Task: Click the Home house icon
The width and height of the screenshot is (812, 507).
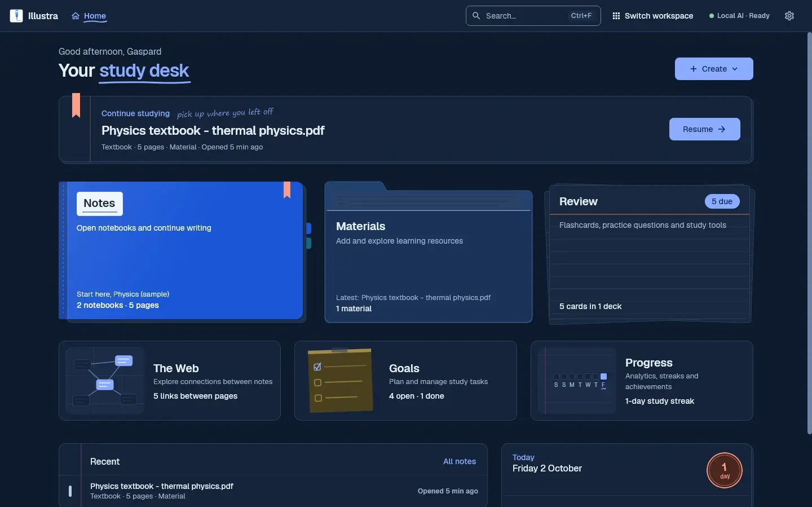Action: coord(76,16)
